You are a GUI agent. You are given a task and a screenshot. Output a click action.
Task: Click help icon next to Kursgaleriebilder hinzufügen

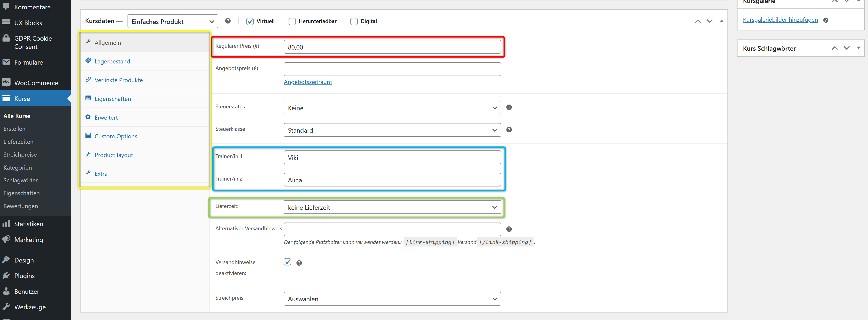(826, 20)
